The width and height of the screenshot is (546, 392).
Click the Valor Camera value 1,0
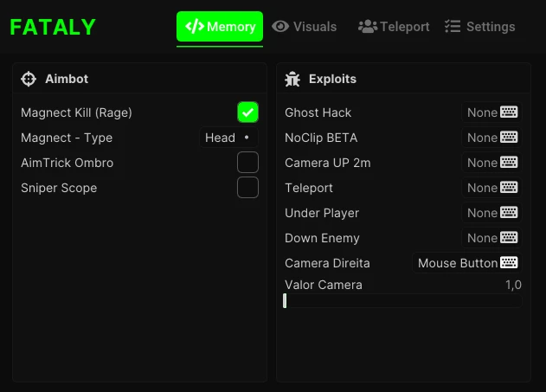tap(513, 285)
